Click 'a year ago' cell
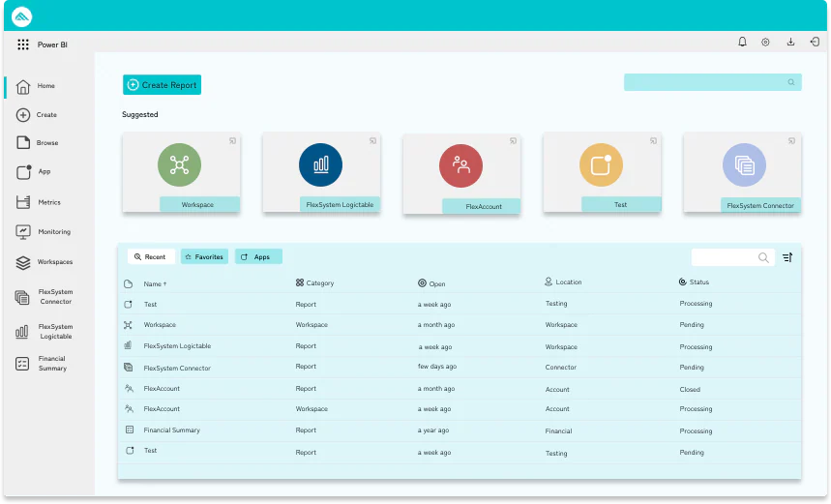Viewport: 831px width, 504px height. 433,430
